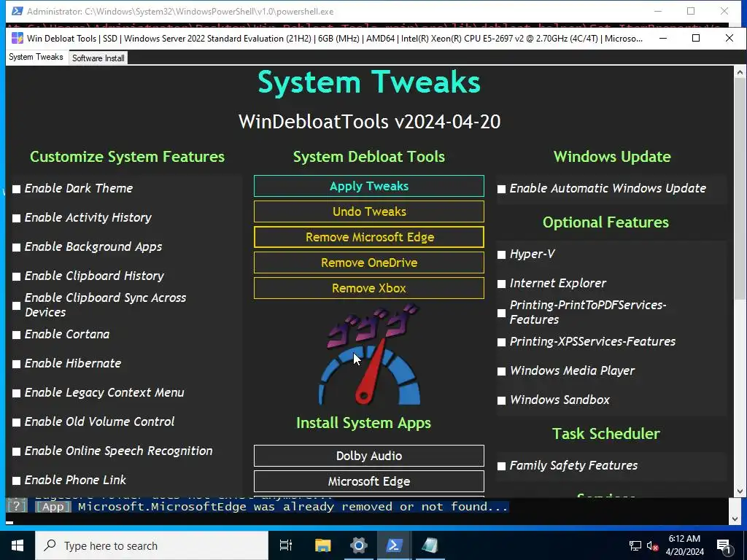Toggle Enable Activity History
747x560 pixels.
(x=16, y=218)
